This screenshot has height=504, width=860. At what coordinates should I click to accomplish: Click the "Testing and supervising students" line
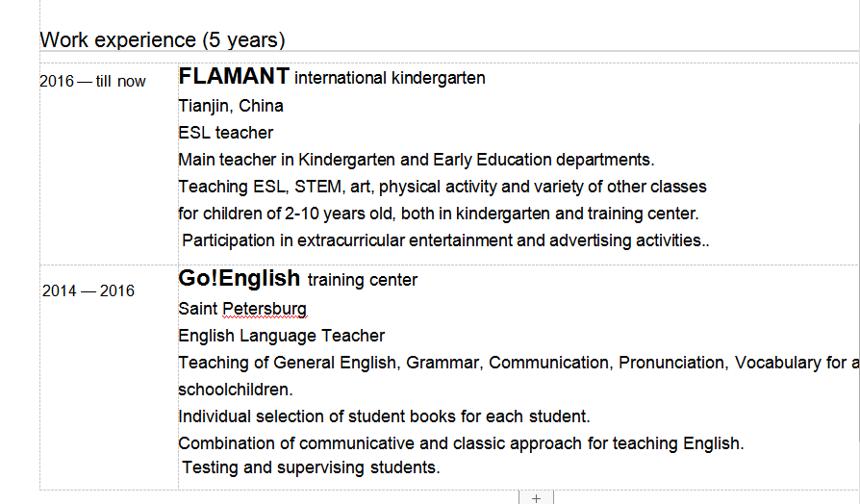[x=310, y=468]
